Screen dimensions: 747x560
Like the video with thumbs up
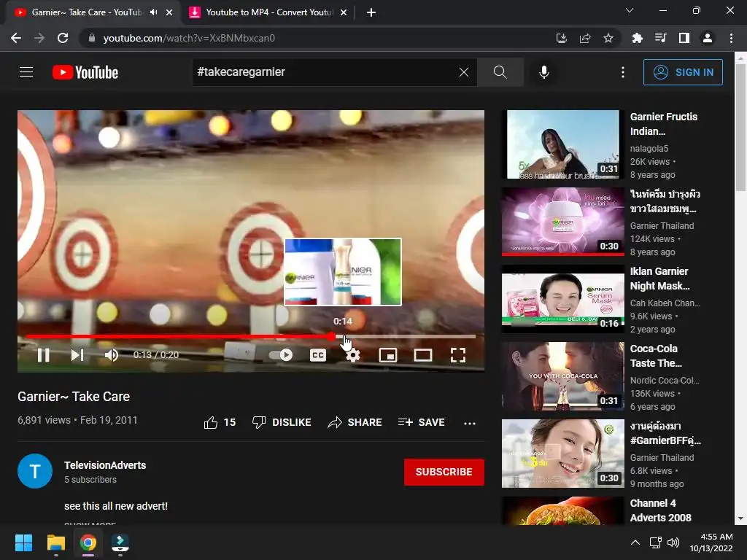[220, 422]
